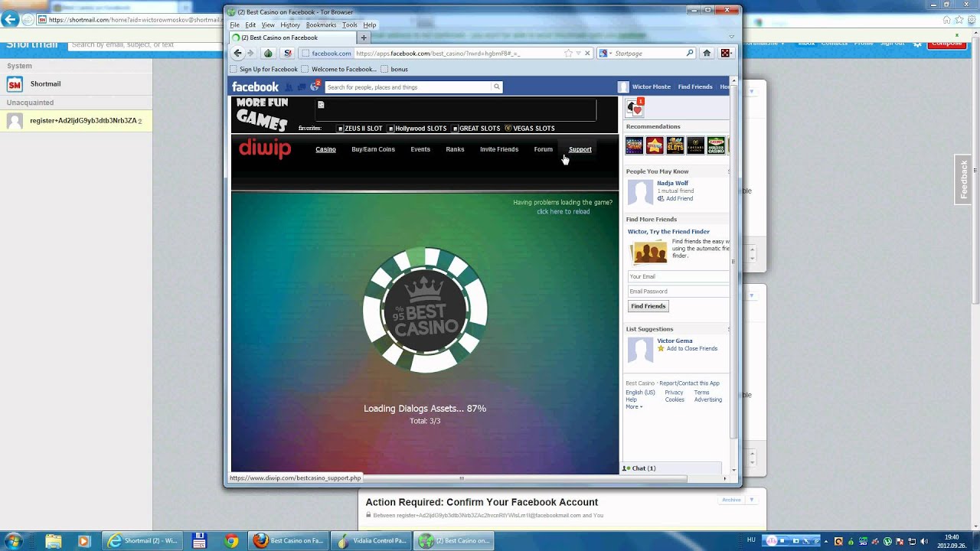
Task: Open the Events nav link
Action: [x=420, y=149]
